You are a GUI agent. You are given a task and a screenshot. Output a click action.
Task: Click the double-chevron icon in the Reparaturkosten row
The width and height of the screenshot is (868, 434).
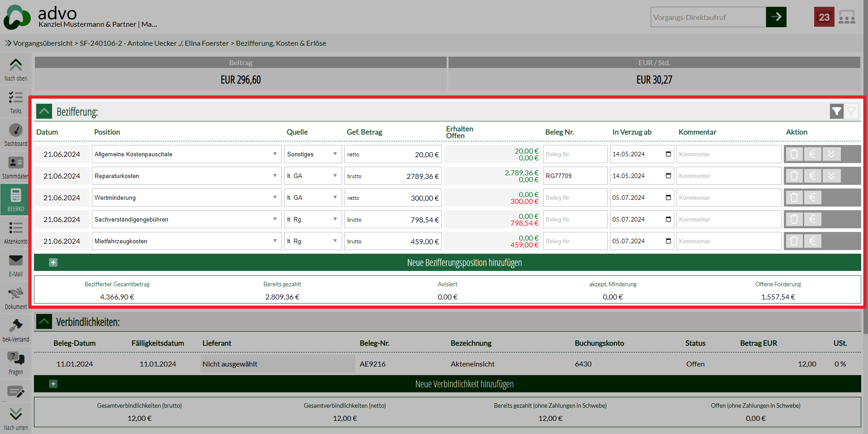click(x=831, y=176)
